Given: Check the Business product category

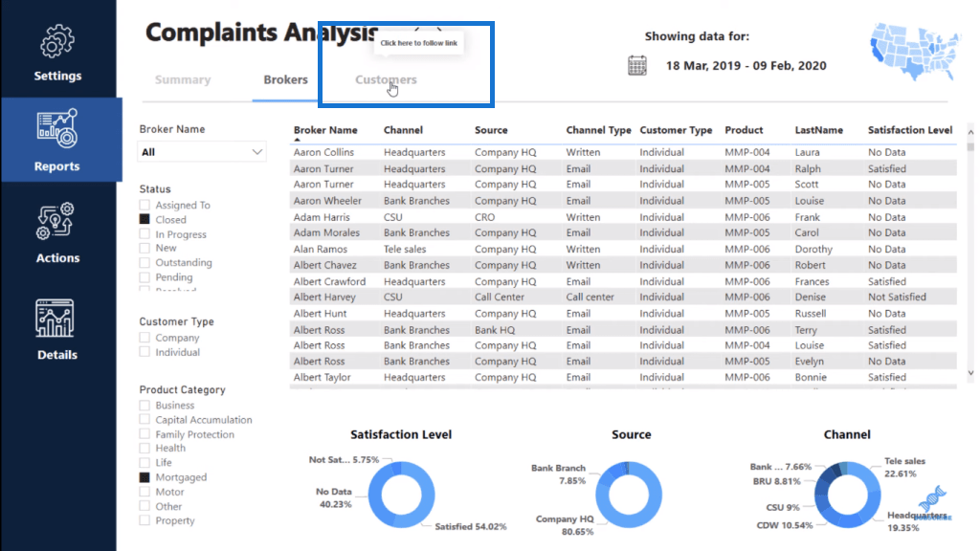Looking at the screenshot, I should (x=145, y=405).
